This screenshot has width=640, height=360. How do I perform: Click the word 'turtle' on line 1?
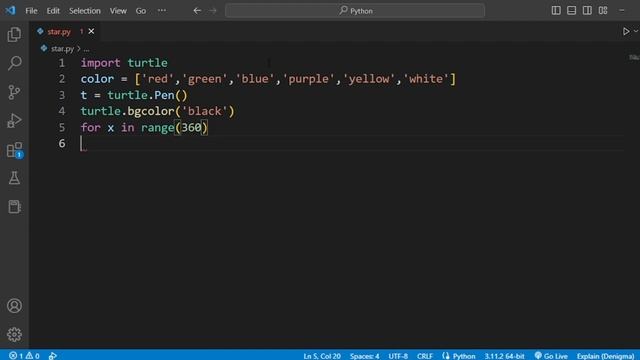pos(147,63)
